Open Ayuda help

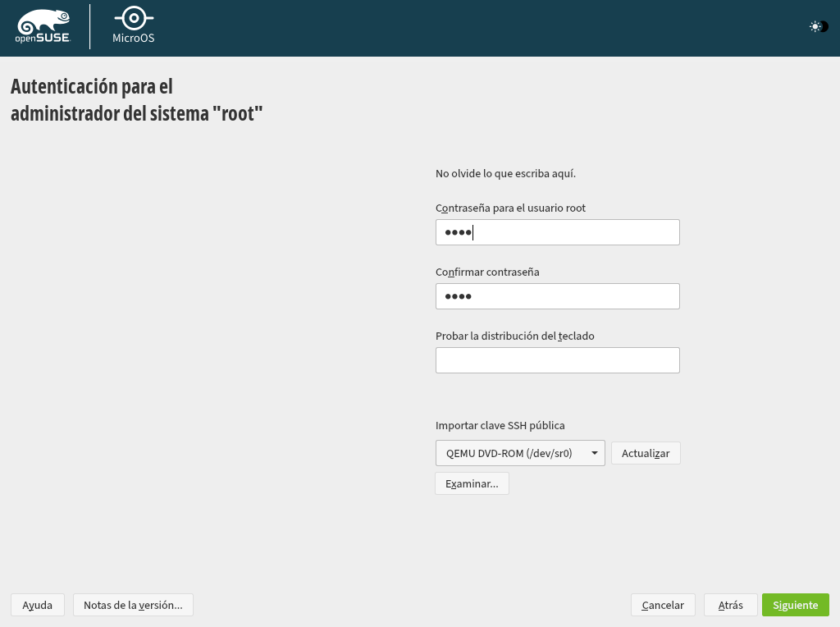point(38,605)
